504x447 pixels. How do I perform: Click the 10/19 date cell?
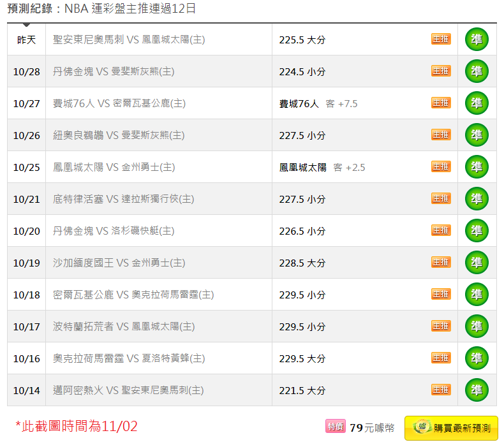(26, 263)
